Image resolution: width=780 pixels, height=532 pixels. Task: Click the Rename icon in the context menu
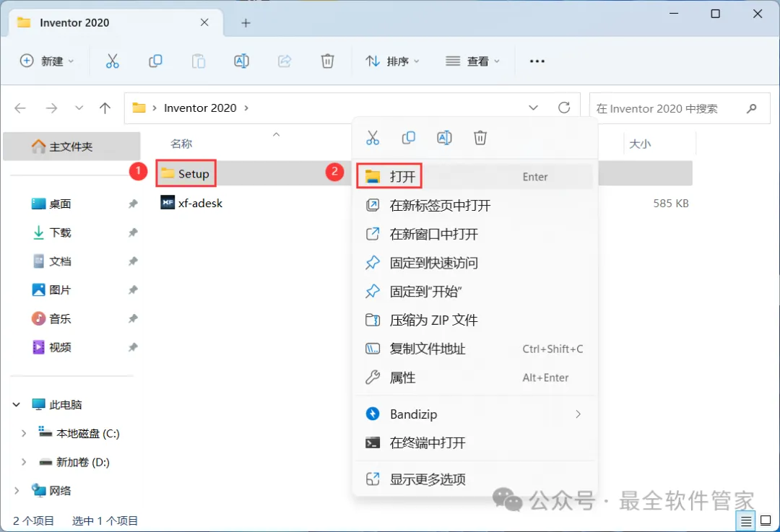pyautogui.click(x=444, y=138)
